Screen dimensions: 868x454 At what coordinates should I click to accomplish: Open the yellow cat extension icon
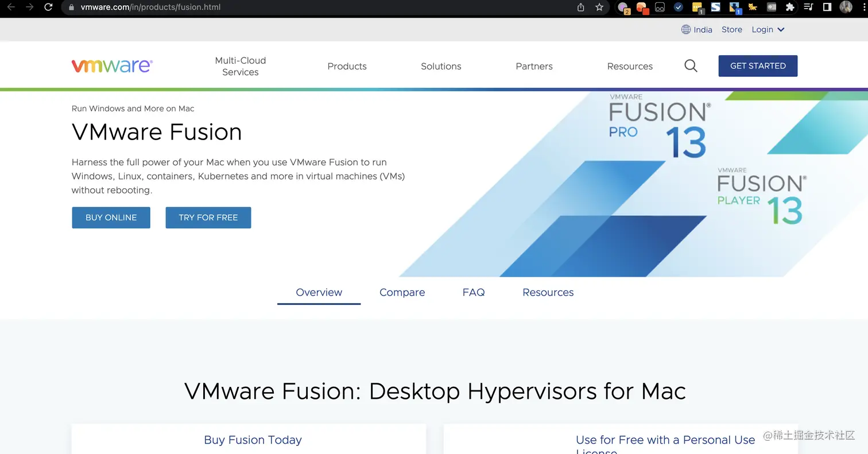tap(753, 7)
